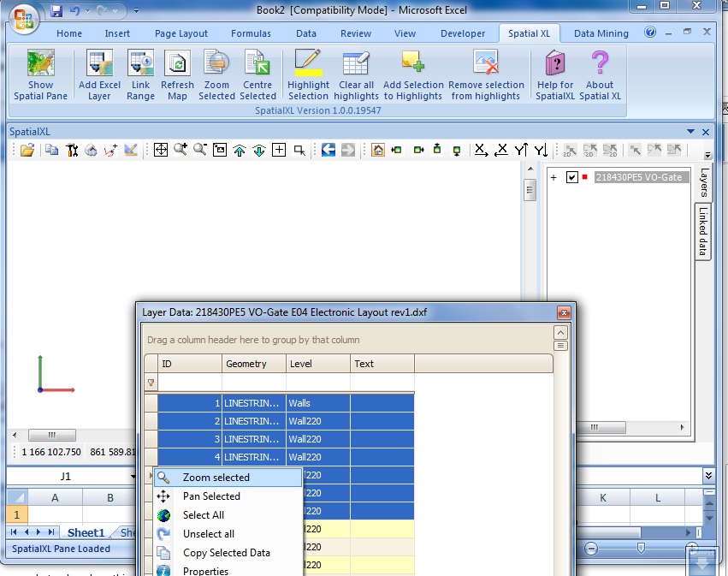Click the green back navigation arrow
Screen dimensions: 728x576
click(328, 150)
